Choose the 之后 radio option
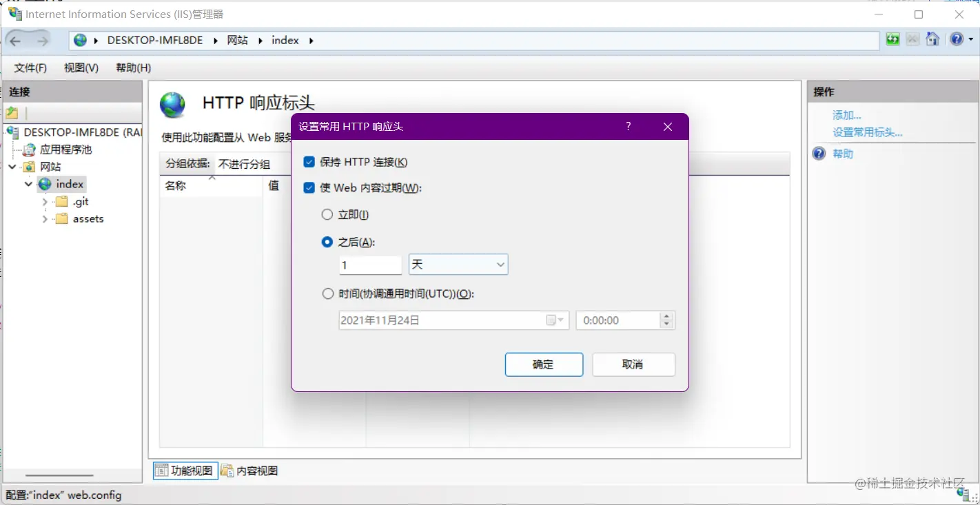980x505 pixels. tap(327, 243)
